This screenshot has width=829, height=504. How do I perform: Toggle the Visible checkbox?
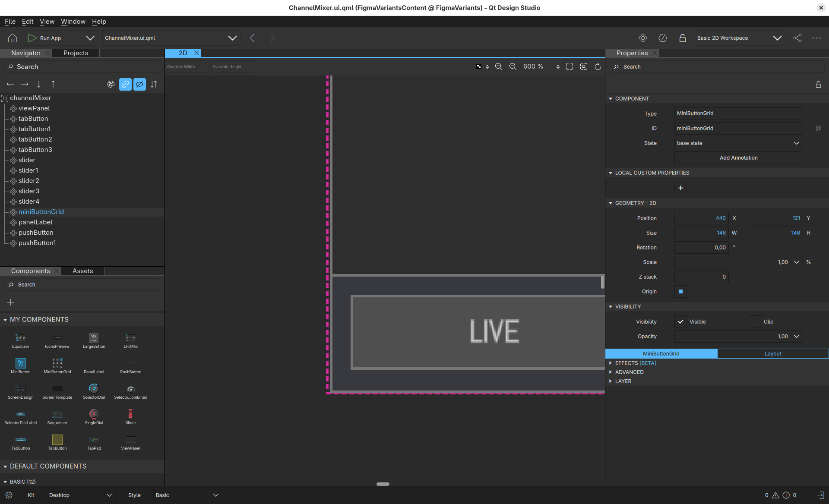click(x=680, y=322)
